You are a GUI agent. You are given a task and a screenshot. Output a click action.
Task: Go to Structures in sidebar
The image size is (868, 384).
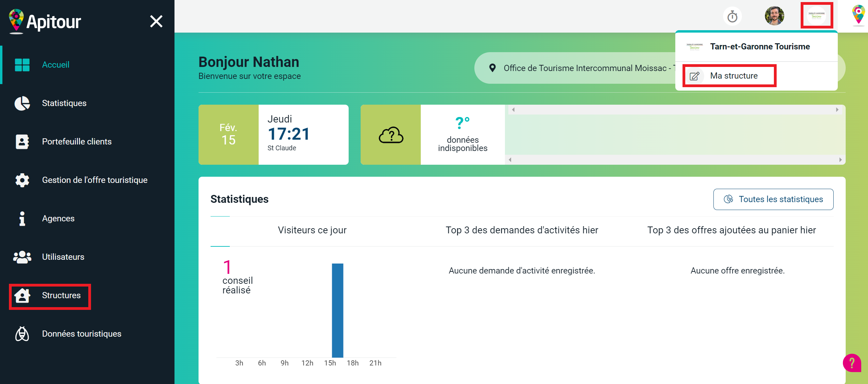[61, 295]
